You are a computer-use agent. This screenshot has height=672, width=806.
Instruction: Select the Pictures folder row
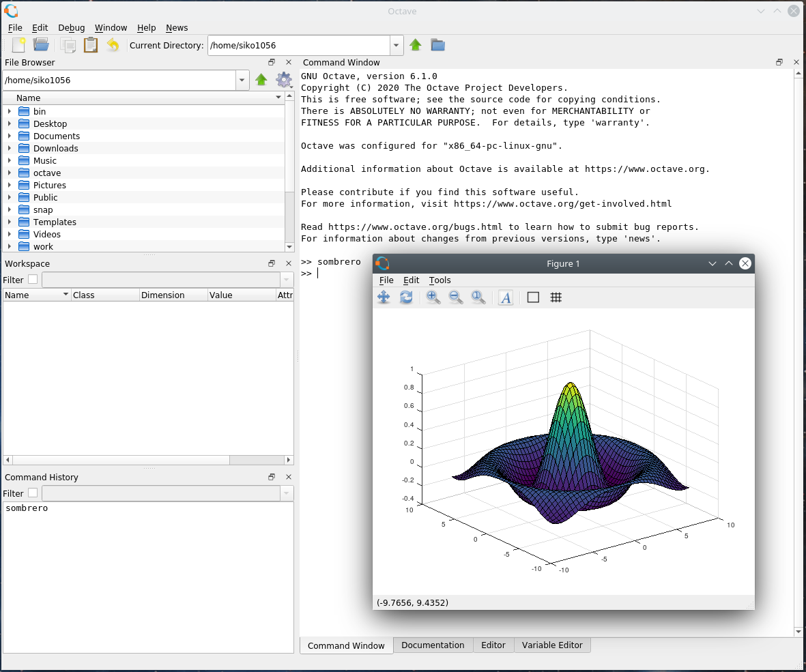pos(143,185)
